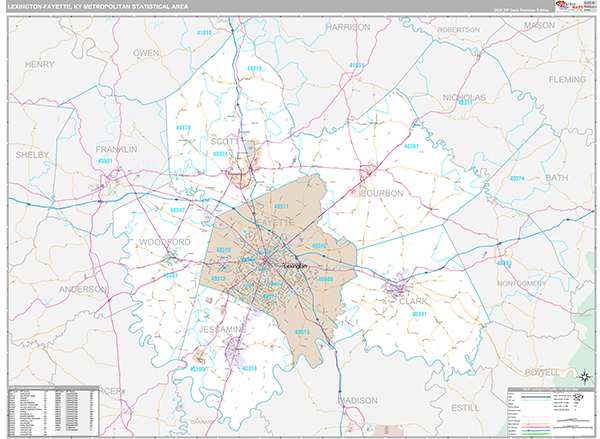
Task: Select the Bourbon county label
Action: pyautogui.click(x=380, y=192)
